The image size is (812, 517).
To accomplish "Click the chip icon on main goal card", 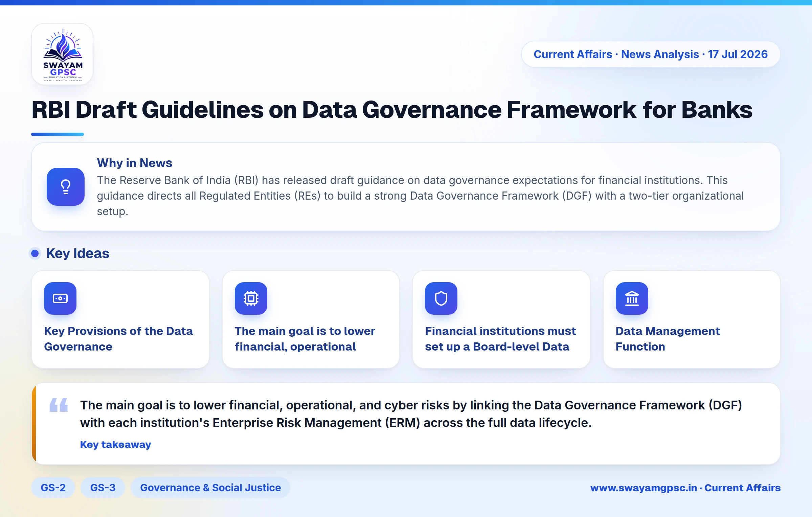I will (251, 298).
